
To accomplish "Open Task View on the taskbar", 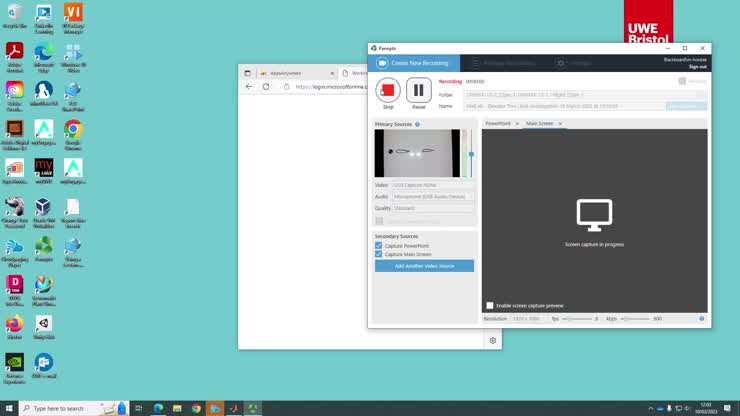I will (139, 408).
